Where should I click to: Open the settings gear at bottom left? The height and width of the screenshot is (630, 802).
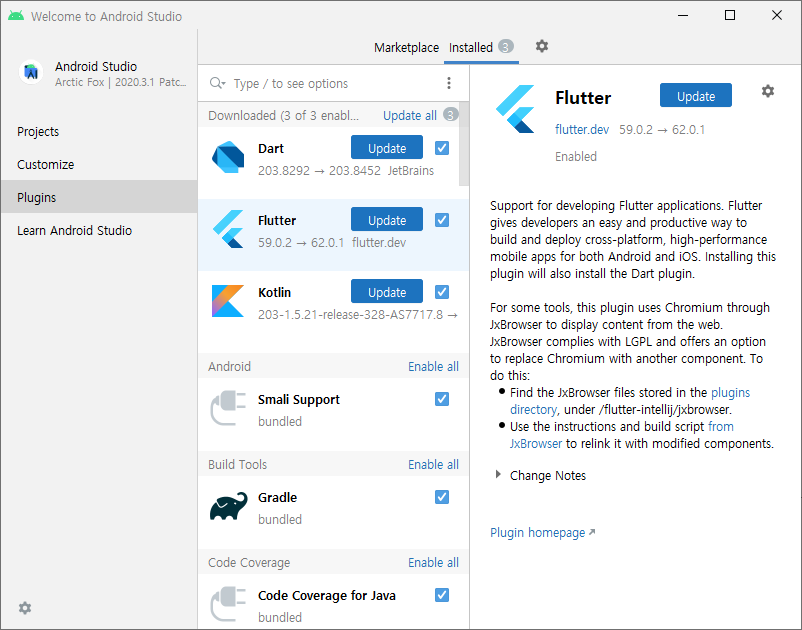[25, 608]
